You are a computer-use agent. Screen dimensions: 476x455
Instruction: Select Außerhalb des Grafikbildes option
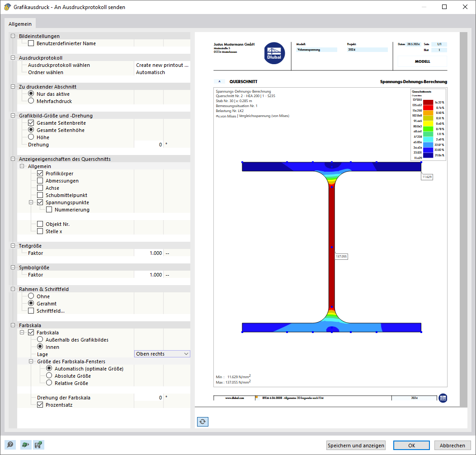(40, 339)
